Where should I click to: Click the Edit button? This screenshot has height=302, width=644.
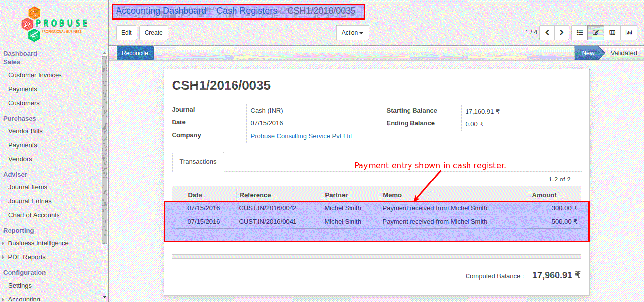pyautogui.click(x=126, y=33)
